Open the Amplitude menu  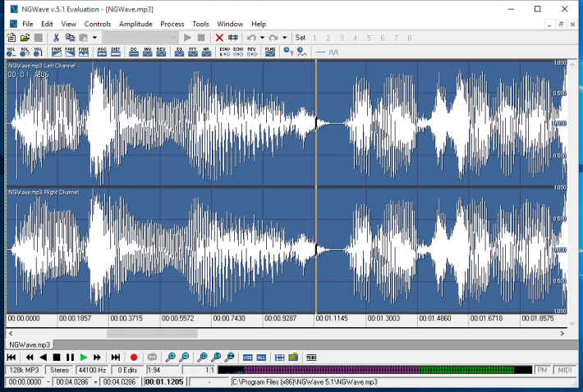click(x=135, y=24)
